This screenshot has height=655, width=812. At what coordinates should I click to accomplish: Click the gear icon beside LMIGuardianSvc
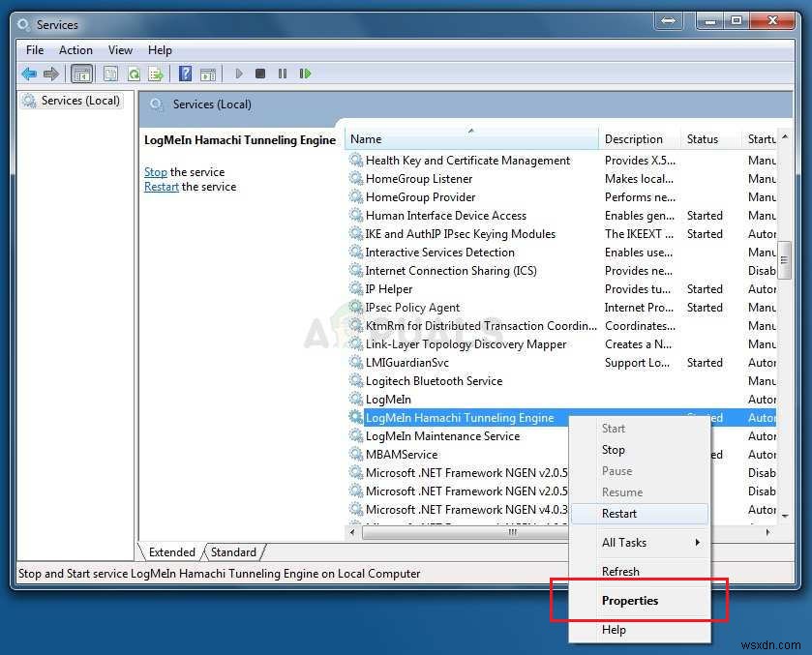click(x=356, y=362)
